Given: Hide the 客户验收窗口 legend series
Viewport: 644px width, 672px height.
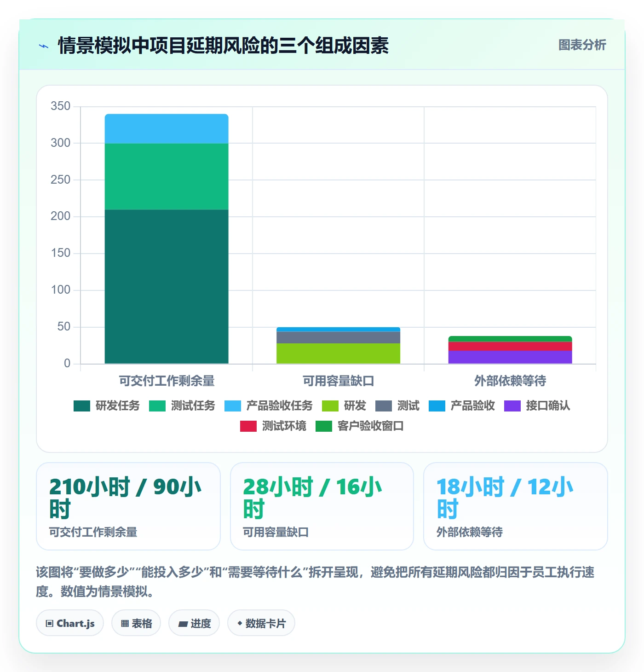Looking at the screenshot, I should click(x=360, y=426).
